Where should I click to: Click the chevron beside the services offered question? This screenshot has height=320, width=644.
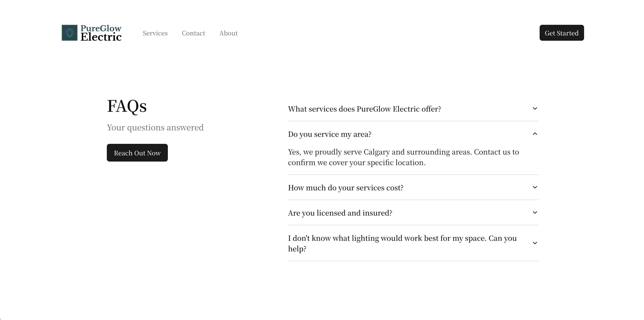(x=535, y=108)
